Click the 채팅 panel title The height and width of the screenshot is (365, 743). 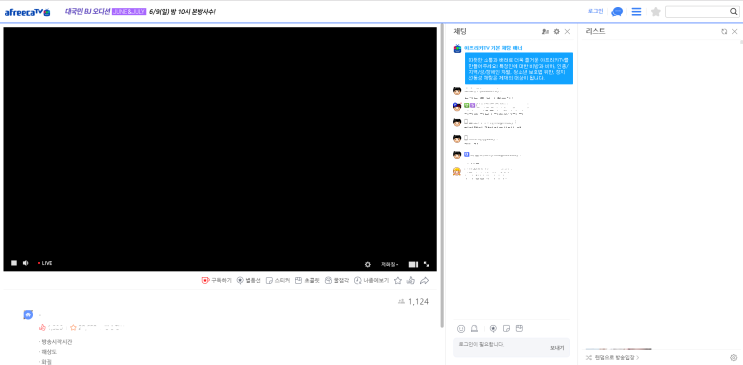pyautogui.click(x=460, y=31)
